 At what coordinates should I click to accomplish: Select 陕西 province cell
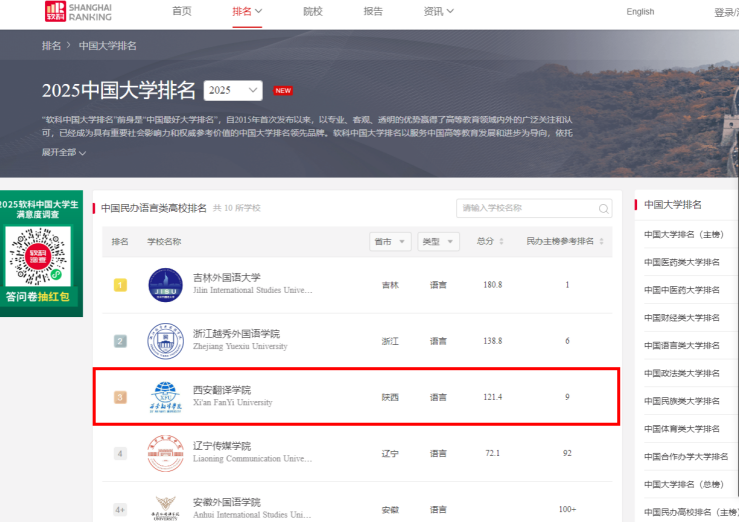coord(390,397)
